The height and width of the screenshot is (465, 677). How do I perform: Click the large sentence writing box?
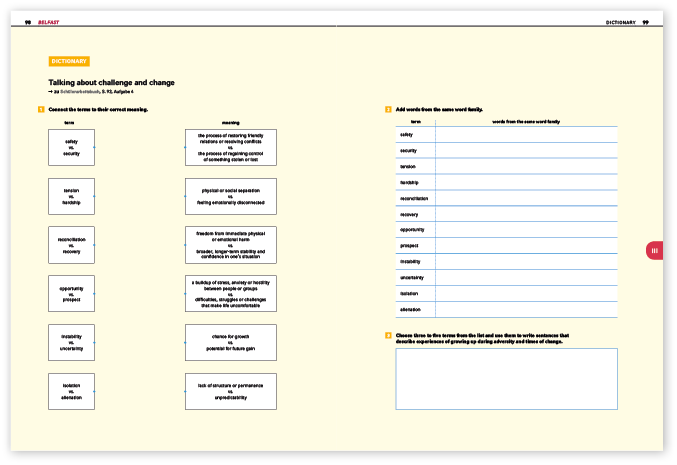pos(506,379)
